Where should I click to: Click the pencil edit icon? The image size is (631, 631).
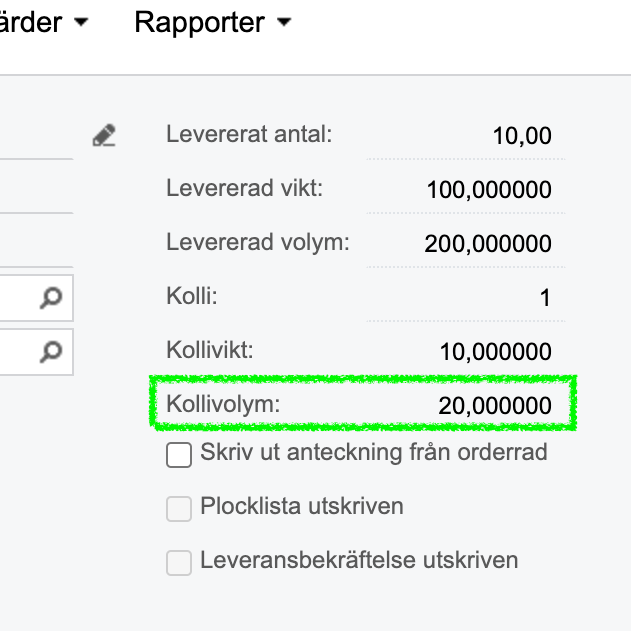point(104,136)
